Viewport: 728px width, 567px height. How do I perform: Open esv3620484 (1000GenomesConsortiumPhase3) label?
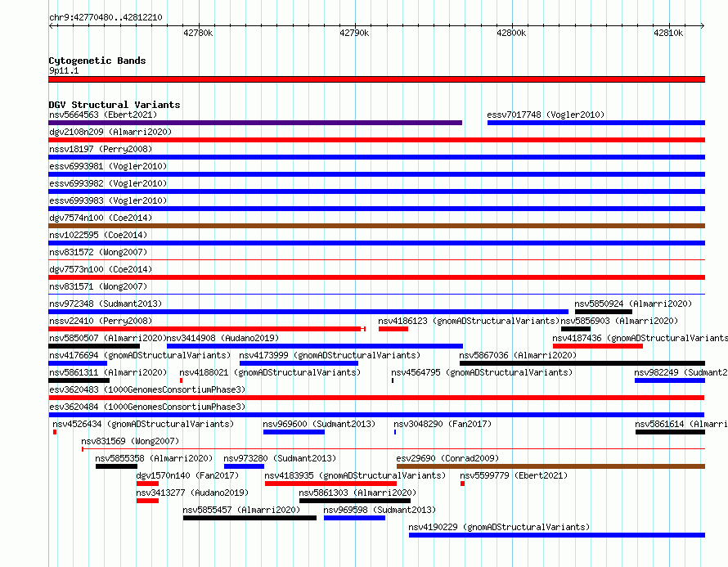pos(147,407)
